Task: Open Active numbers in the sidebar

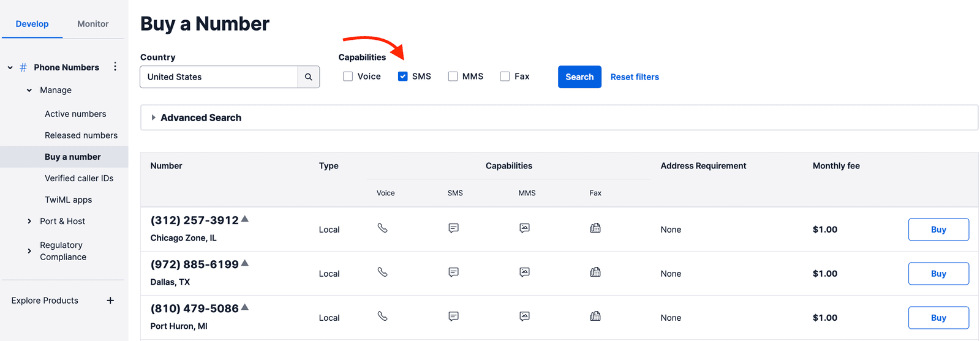Action: pos(75,114)
